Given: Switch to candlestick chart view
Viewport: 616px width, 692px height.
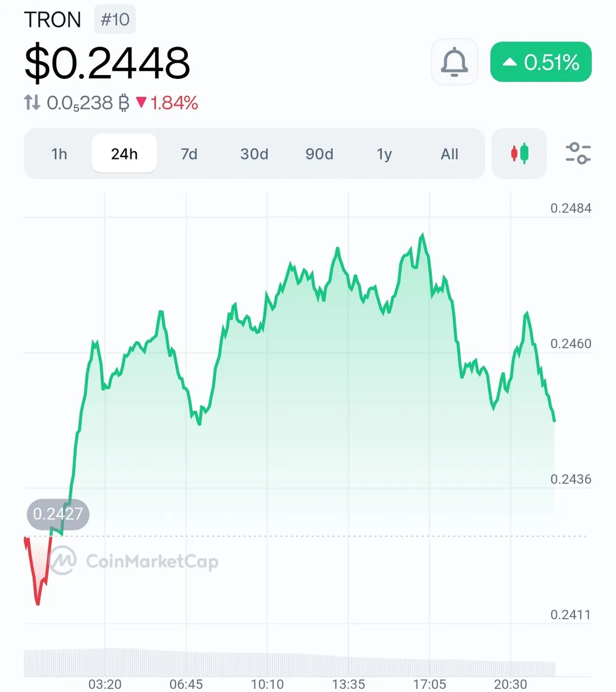Looking at the screenshot, I should coord(519,154).
